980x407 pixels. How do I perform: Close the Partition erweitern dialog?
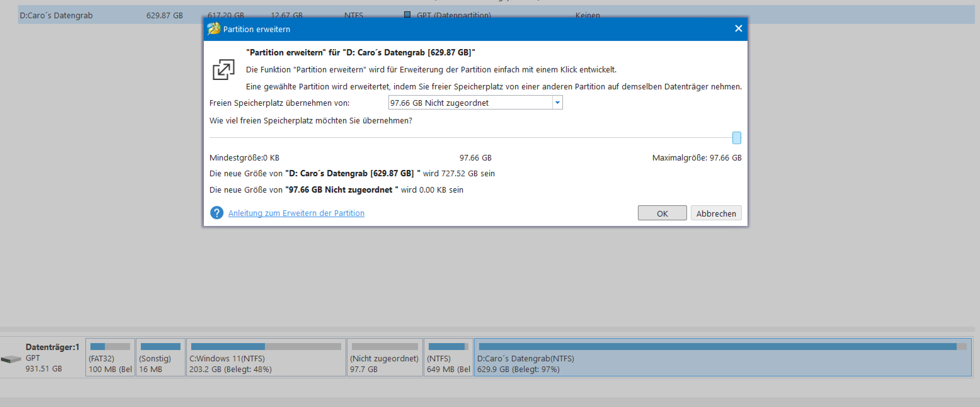coord(738,29)
